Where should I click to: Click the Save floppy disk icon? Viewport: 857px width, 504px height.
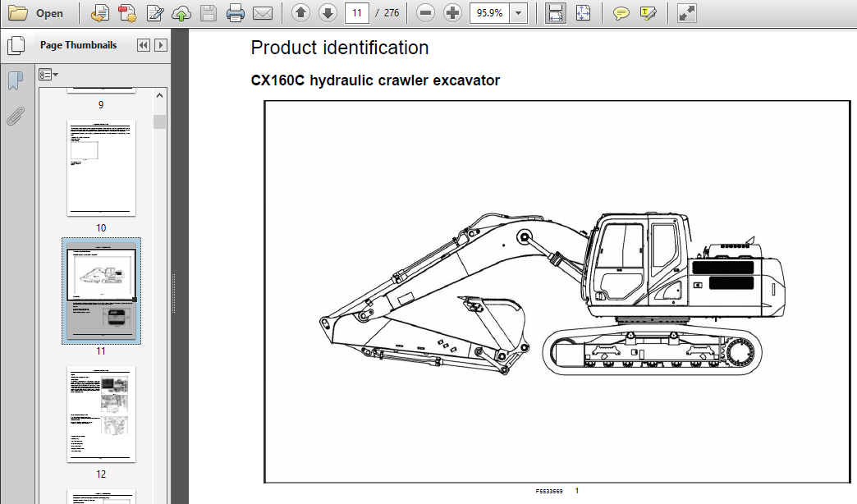pyautogui.click(x=209, y=13)
